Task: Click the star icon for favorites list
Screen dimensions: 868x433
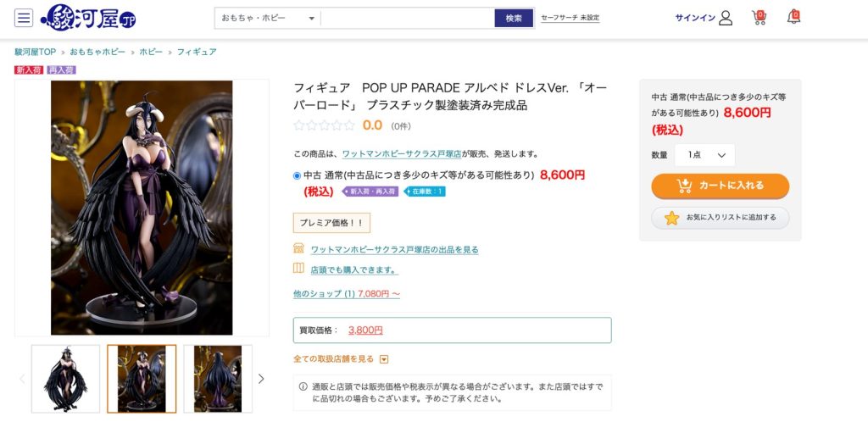Action: [671, 218]
